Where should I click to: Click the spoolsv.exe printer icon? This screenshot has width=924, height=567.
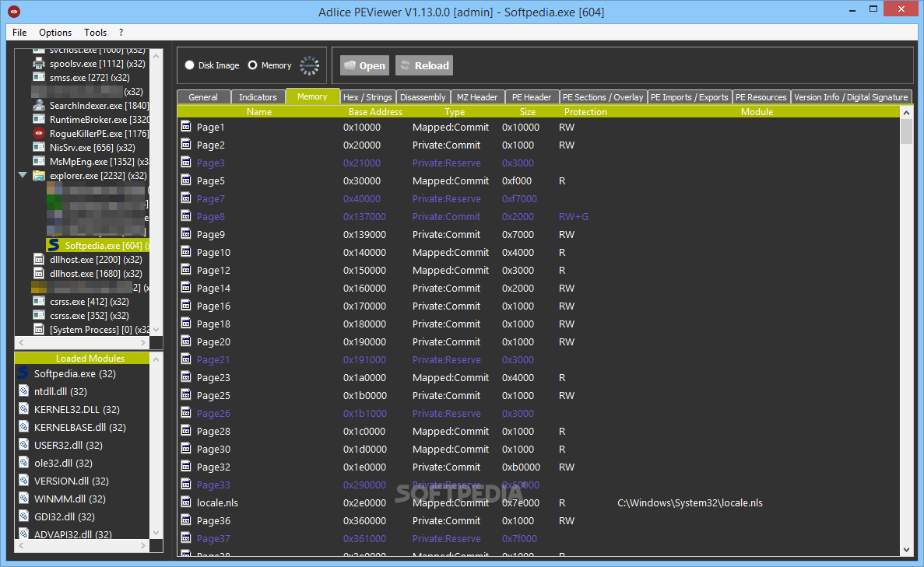(x=39, y=63)
